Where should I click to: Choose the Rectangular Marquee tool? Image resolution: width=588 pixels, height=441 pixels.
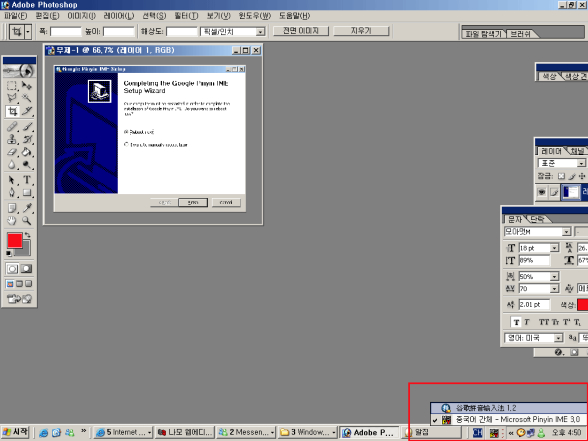12,86
